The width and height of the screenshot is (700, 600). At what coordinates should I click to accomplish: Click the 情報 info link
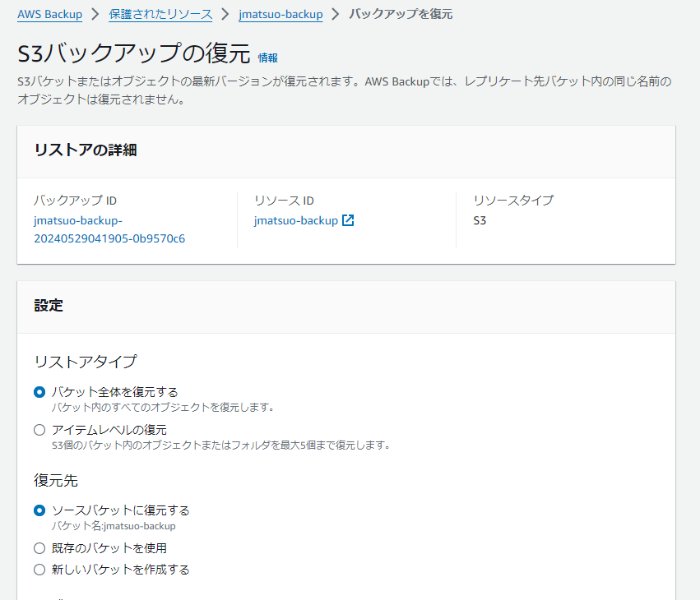pyautogui.click(x=268, y=58)
